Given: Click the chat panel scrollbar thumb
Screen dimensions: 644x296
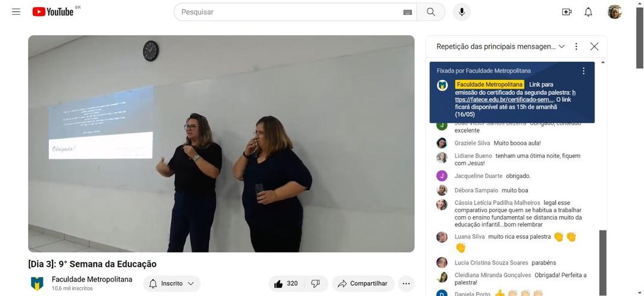Looking at the screenshot, I should coord(602,263).
